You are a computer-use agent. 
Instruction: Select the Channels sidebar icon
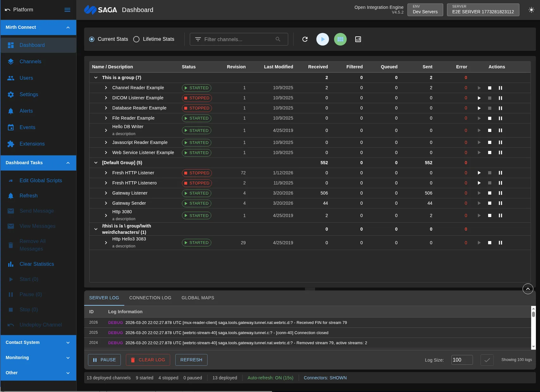(x=11, y=61)
